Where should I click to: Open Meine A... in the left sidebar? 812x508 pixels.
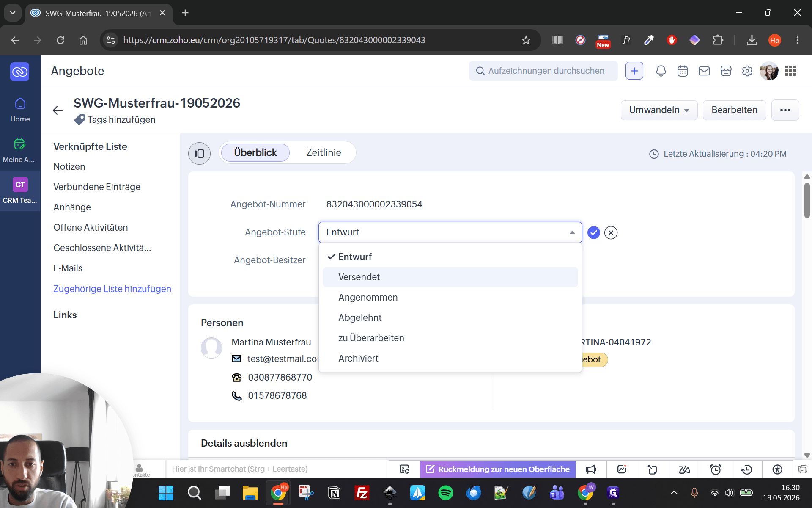[20, 151]
